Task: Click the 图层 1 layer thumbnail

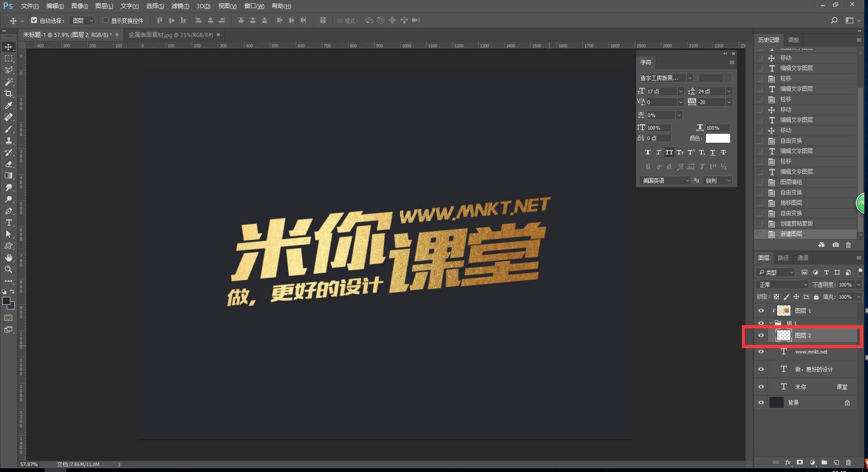Action: (x=784, y=311)
